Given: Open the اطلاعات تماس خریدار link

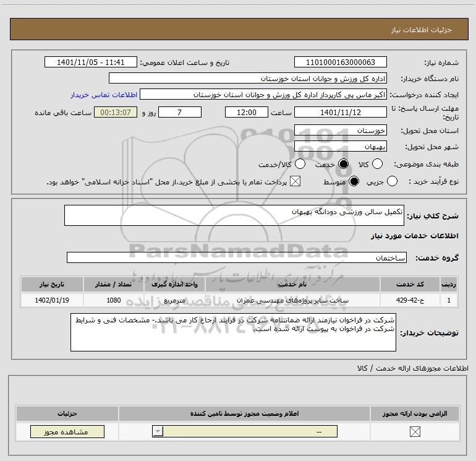Looking at the screenshot, I should coord(104,95).
